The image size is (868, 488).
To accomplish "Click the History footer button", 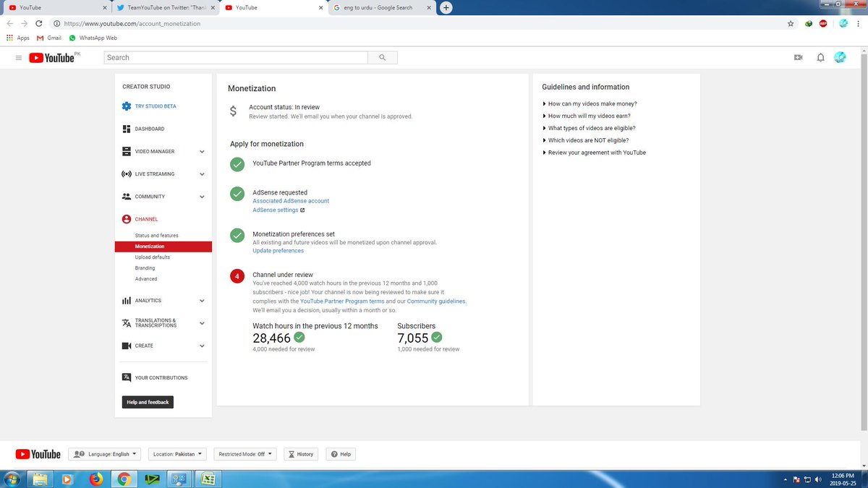I will click(301, 454).
